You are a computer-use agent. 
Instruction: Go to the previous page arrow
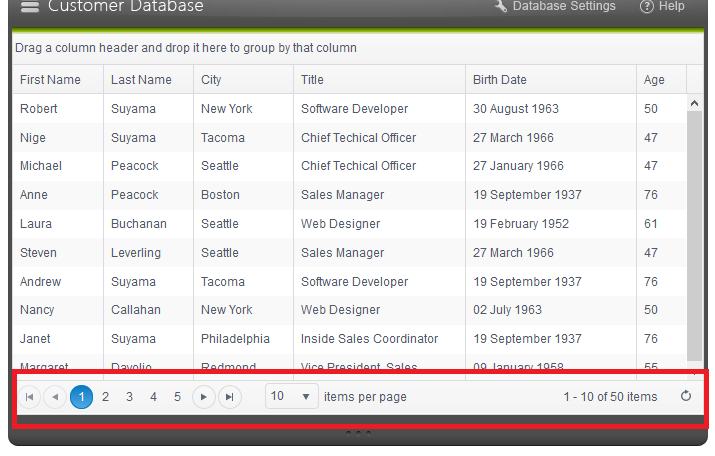(x=55, y=397)
